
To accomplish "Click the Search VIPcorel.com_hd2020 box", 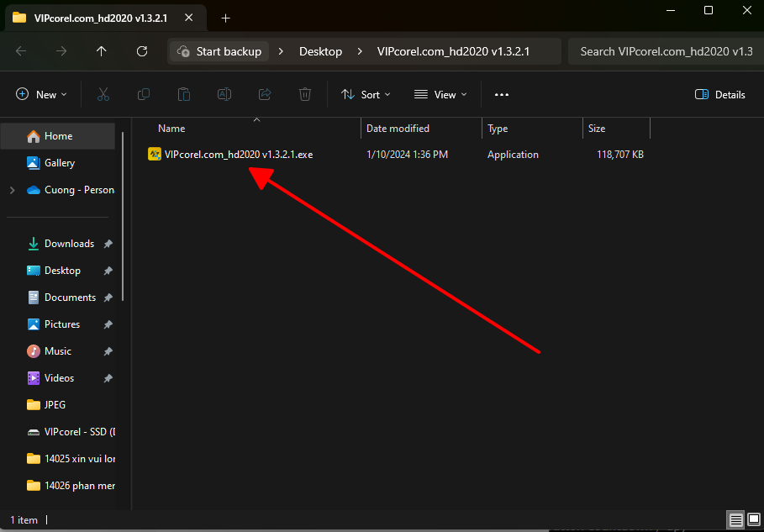I will [x=666, y=51].
